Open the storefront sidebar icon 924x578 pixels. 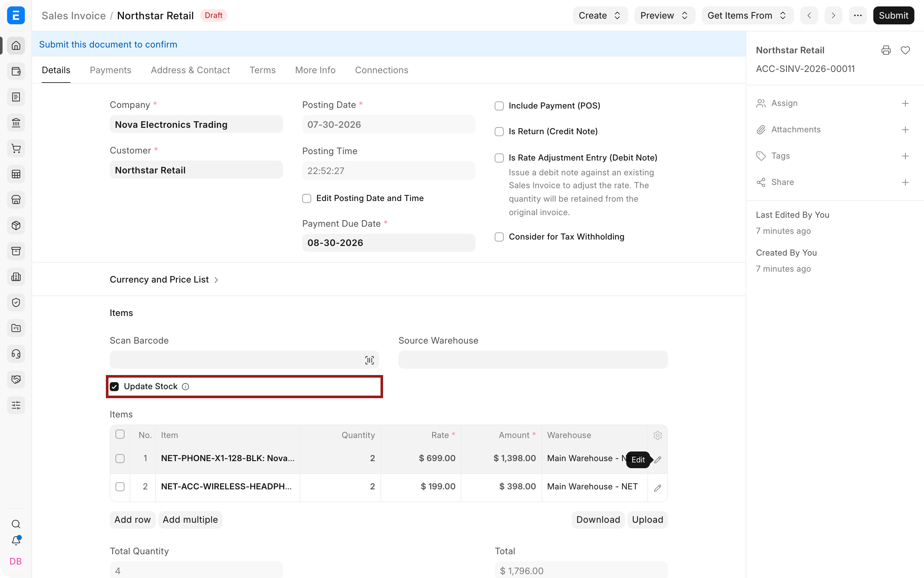(16, 199)
